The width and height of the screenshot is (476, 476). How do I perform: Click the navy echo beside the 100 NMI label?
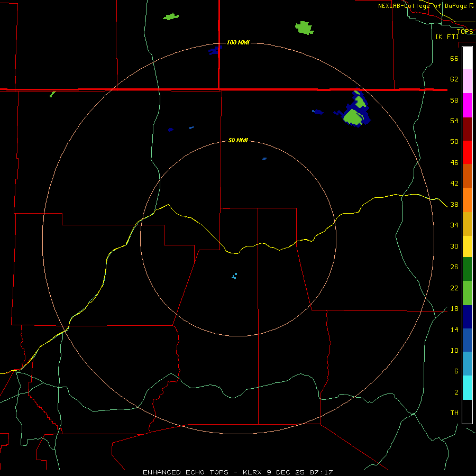click(x=215, y=50)
